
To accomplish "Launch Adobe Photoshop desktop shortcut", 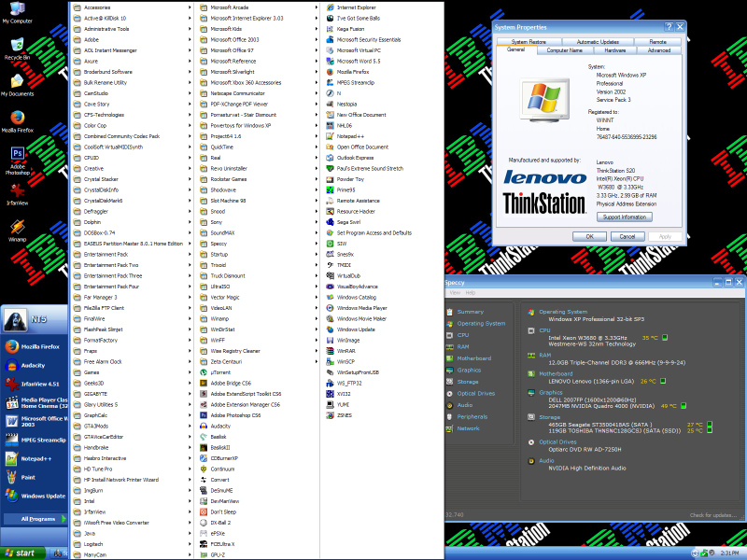I will tap(18, 161).
